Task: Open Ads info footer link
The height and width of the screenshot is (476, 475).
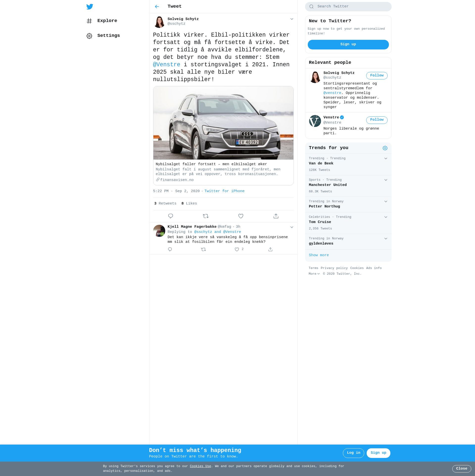Action: pyautogui.click(x=374, y=268)
